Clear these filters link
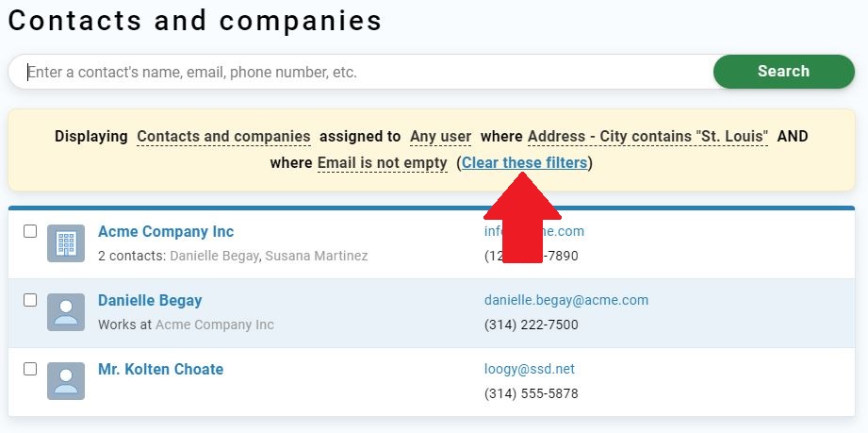The image size is (868, 433). coord(524,163)
